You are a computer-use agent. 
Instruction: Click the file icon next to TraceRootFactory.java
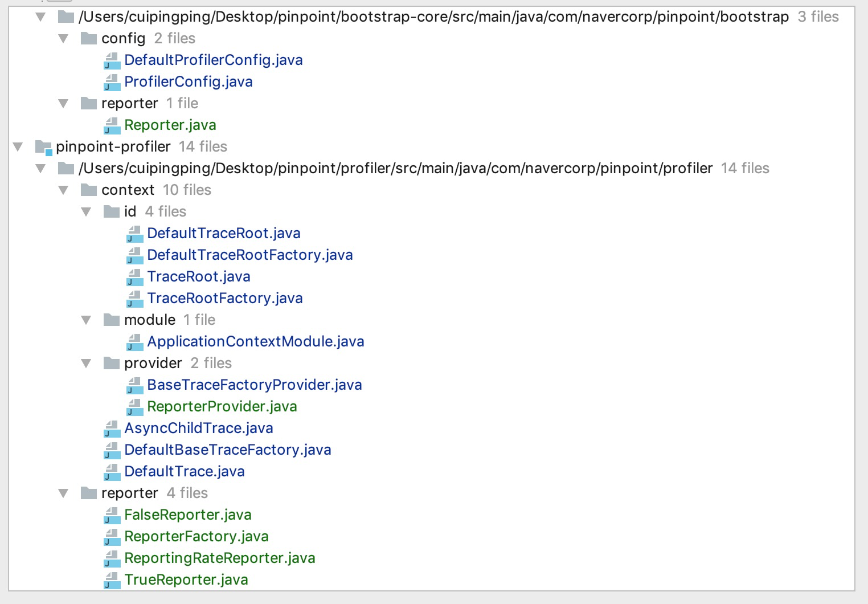point(135,299)
